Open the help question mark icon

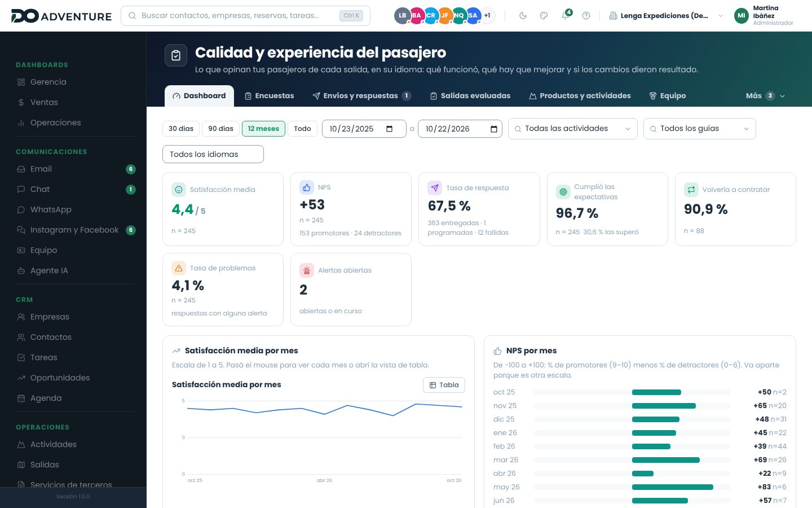(586, 16)
